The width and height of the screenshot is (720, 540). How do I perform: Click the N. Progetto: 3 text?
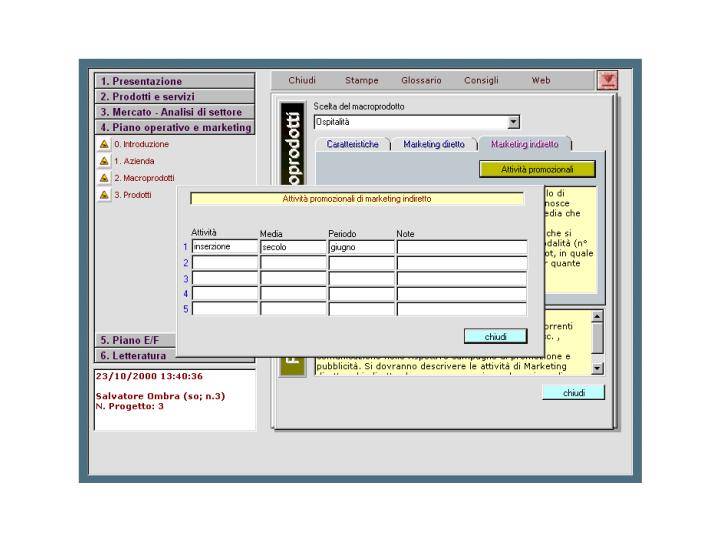coord(129,406)
